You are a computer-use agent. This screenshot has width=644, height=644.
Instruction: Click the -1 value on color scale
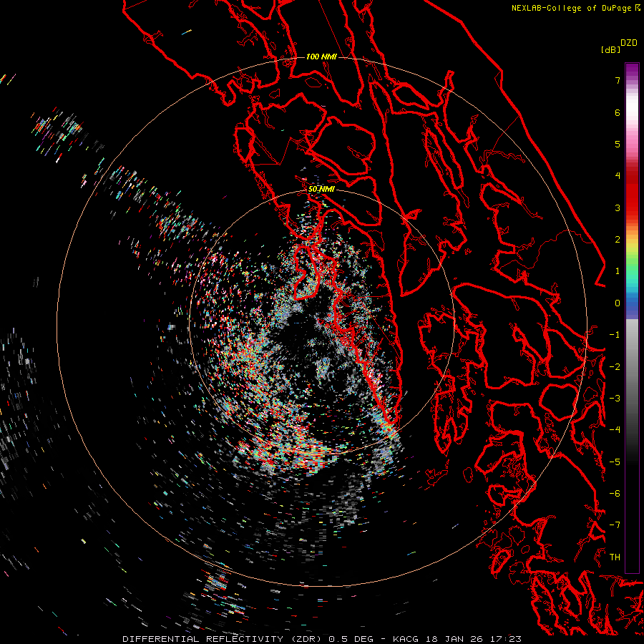615,335
